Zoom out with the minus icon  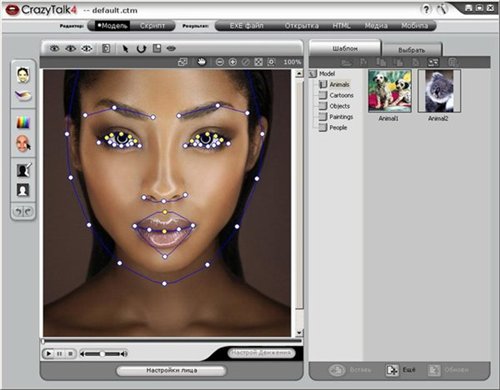click(219, 62)
